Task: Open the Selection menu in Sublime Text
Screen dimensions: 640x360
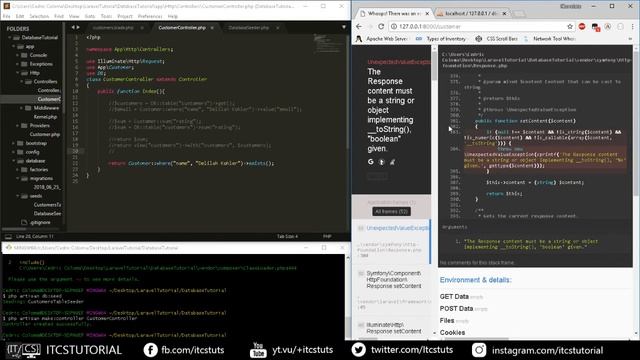Action: [39, 16]
